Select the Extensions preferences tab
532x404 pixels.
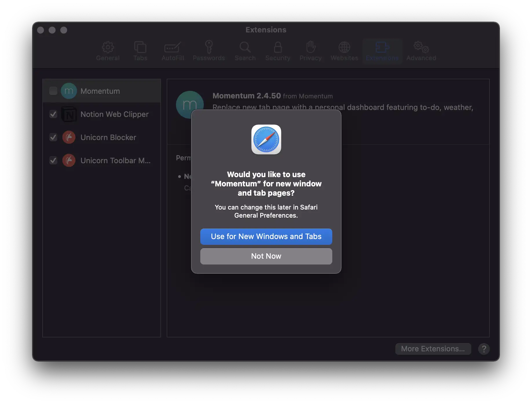click(x=382, y=51)
